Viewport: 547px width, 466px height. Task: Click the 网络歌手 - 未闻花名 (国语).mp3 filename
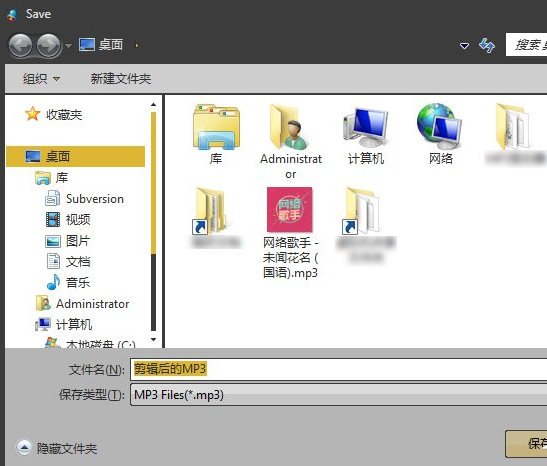pyautogui.click(x=291, y=257)
